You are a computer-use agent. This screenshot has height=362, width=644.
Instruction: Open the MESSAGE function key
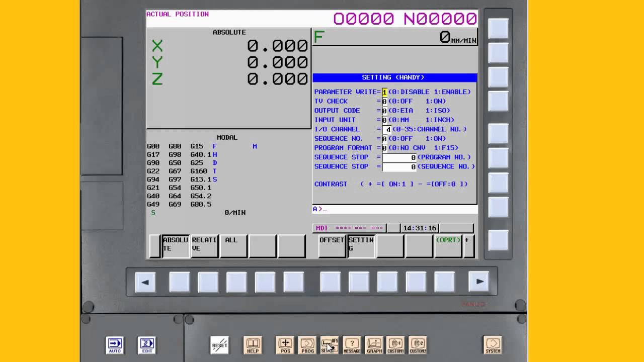[352, 345]
